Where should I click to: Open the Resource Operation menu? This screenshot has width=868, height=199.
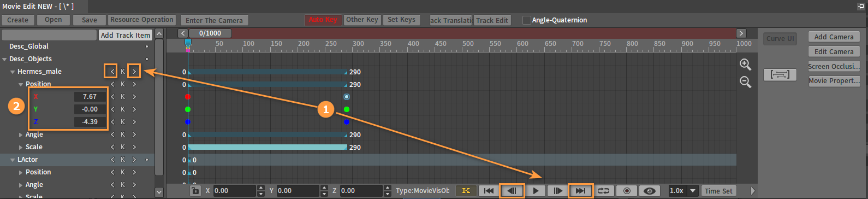[141, 20]
